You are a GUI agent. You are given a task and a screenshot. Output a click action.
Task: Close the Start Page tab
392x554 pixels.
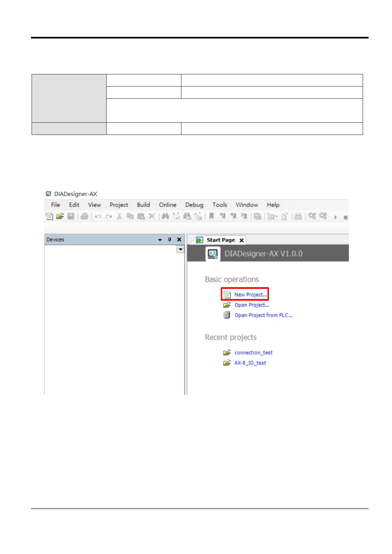pyautogui.click(x=242, y=240)
